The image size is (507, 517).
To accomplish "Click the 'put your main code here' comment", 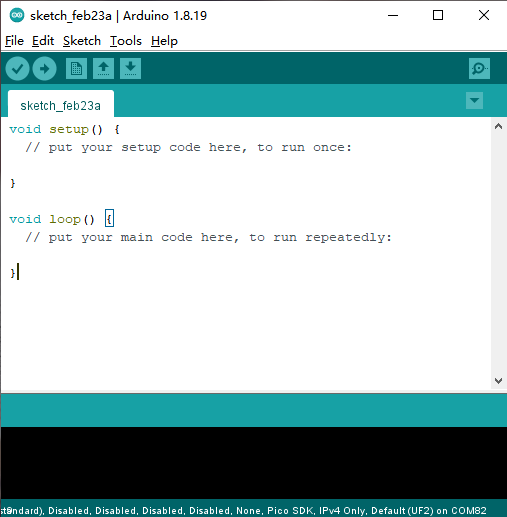I will (209, 237).
